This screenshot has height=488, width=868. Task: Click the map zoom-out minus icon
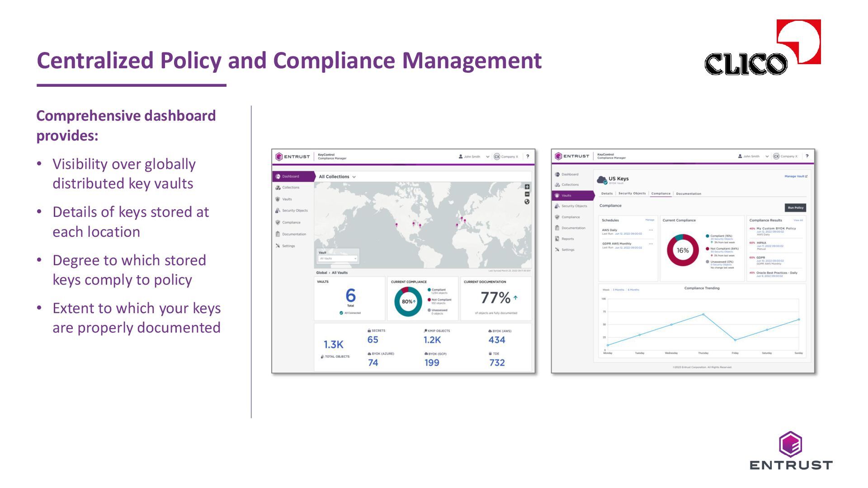[527, 194]
